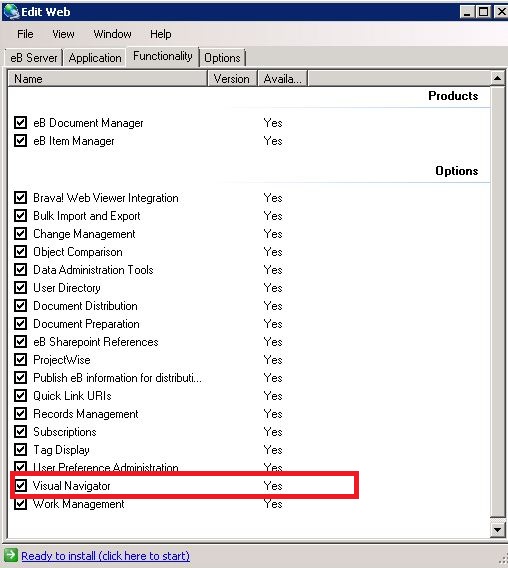Select the Visual Navigator row text
The height and width of the screenshot is (568, 508).
point(71,486)
